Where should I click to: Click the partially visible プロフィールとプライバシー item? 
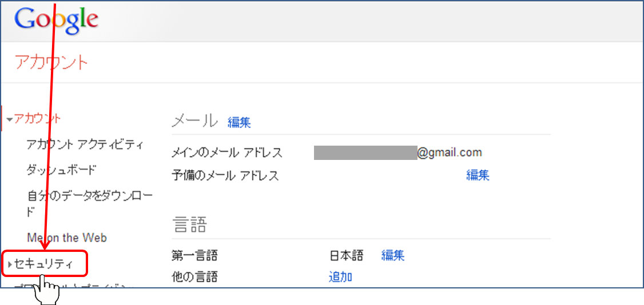tap(74, 286)
